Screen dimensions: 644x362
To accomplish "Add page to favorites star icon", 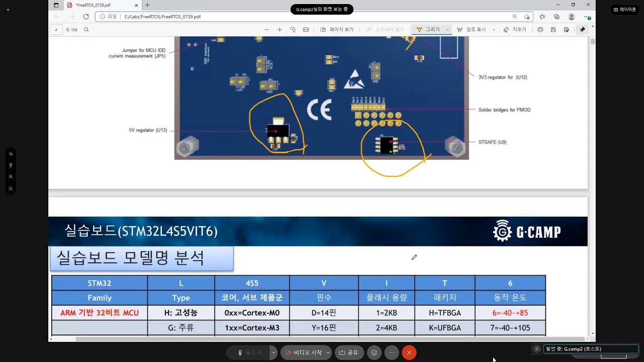I will coord(527,17).
